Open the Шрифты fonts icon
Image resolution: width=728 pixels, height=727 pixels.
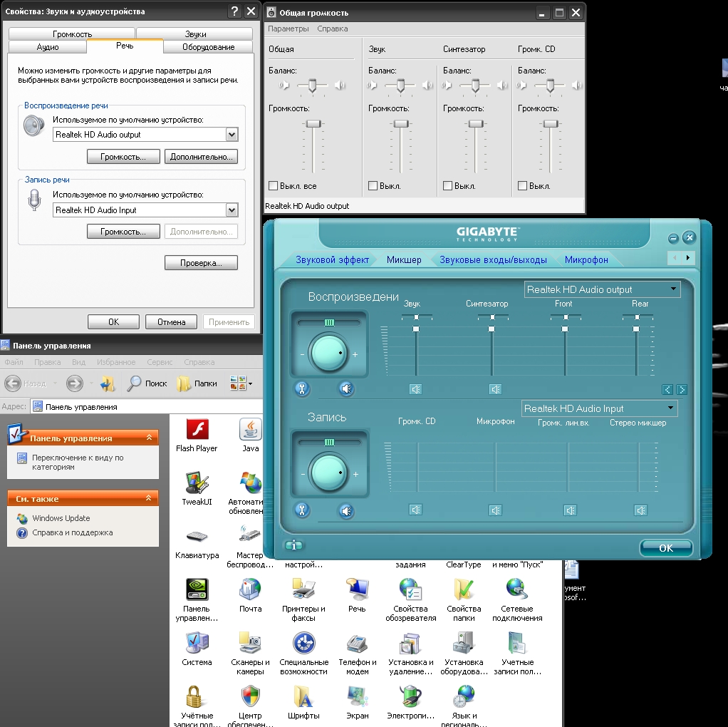pos(303,696)
